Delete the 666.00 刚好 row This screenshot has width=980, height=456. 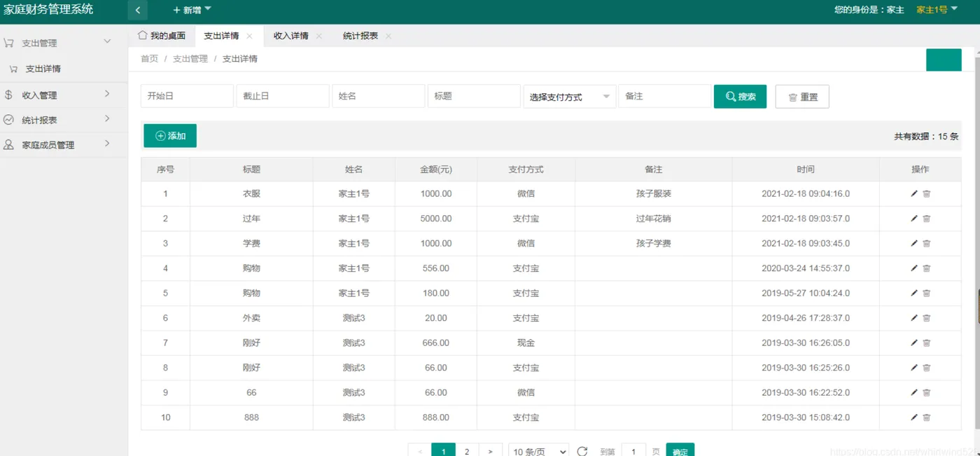927,343
